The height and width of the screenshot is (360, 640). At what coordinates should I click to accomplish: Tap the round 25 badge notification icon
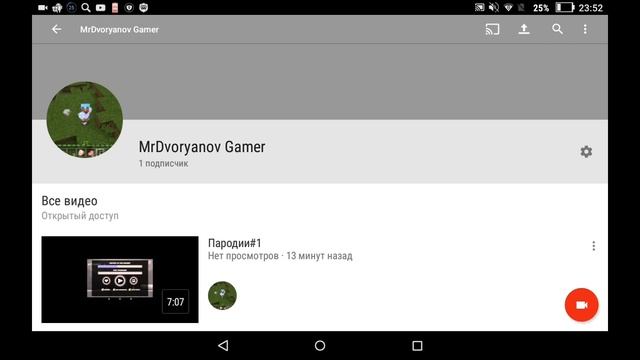point(71,7)
